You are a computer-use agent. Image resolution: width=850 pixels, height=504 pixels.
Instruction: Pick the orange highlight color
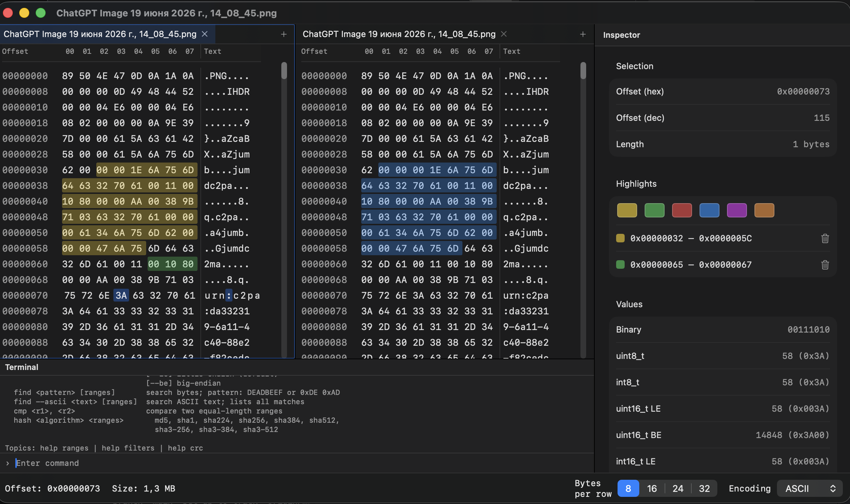pyautogui.click(x=764, y=210)
